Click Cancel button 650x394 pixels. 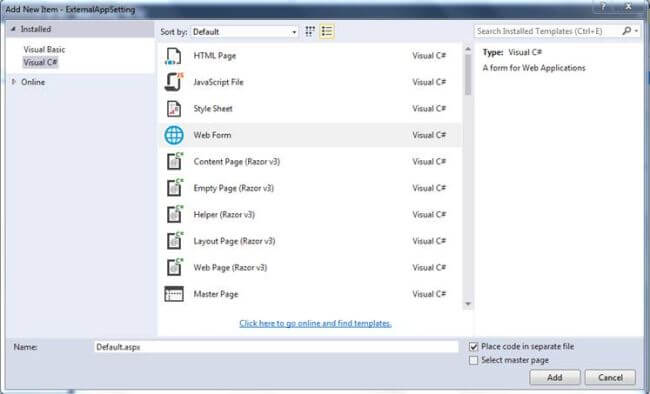coord(610,377)
